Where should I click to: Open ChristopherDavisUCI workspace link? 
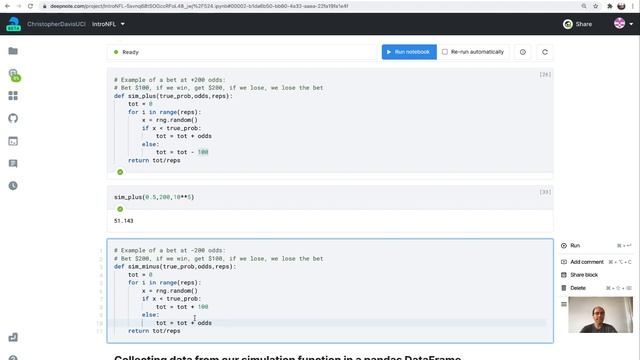click(56, 24)
